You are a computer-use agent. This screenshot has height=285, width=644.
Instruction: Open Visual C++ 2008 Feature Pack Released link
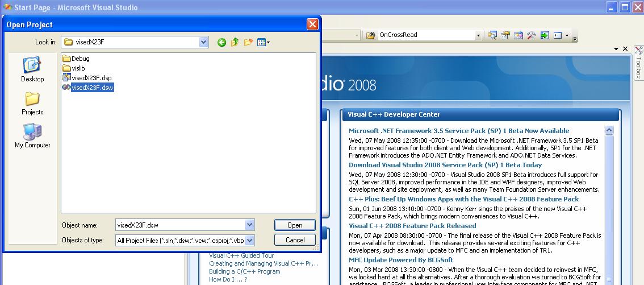click(412, 226)
